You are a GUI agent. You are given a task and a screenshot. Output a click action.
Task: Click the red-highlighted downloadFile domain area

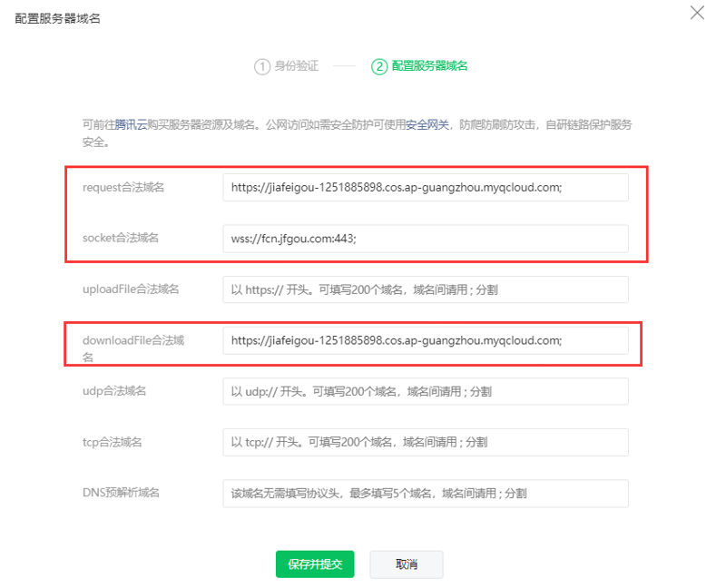coord(426,340)
